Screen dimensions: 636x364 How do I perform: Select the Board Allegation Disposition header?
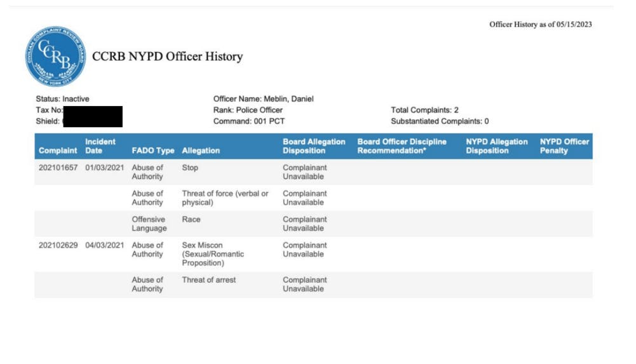tap(314, 146)
